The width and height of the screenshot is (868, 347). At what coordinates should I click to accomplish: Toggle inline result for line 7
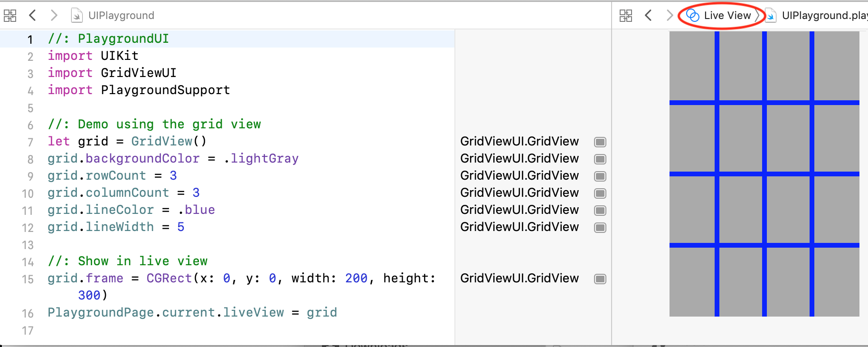click(x=600, y=142)
